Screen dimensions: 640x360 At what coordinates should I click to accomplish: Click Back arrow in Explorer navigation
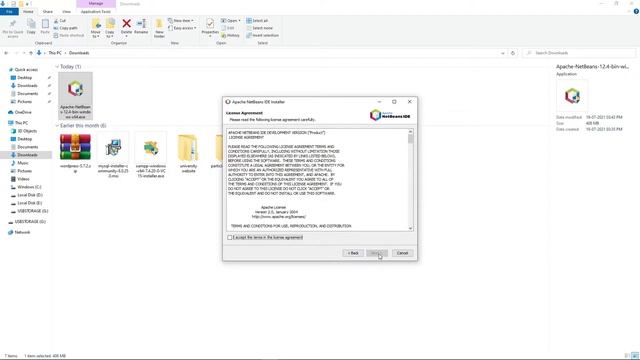pyautogui.click(x=6, y=53)
